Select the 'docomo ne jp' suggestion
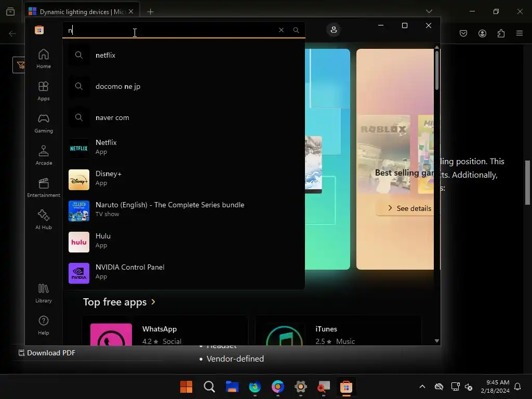Viewport: 532px width, 399px height. [183, 86]
